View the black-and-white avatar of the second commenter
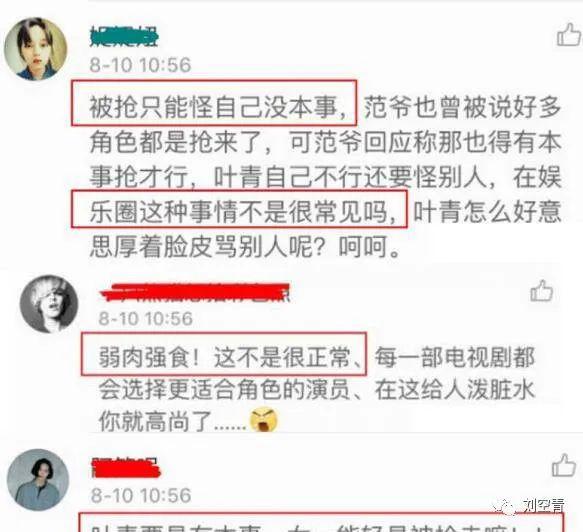 click(49, 304)
